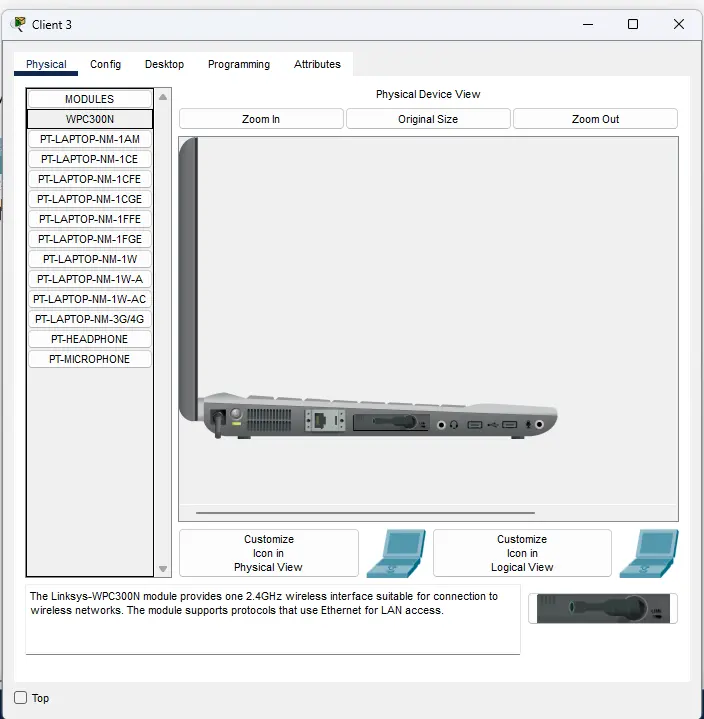The image size is (704, 719).
Task: Click the Zoom In button
Action: pyautogui.click(x=261, y=119)
